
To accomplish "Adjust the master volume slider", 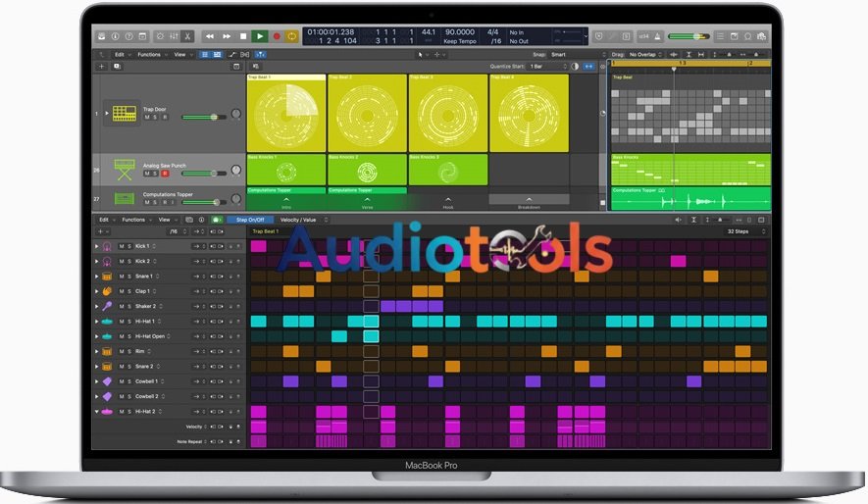I will point(689,36).
